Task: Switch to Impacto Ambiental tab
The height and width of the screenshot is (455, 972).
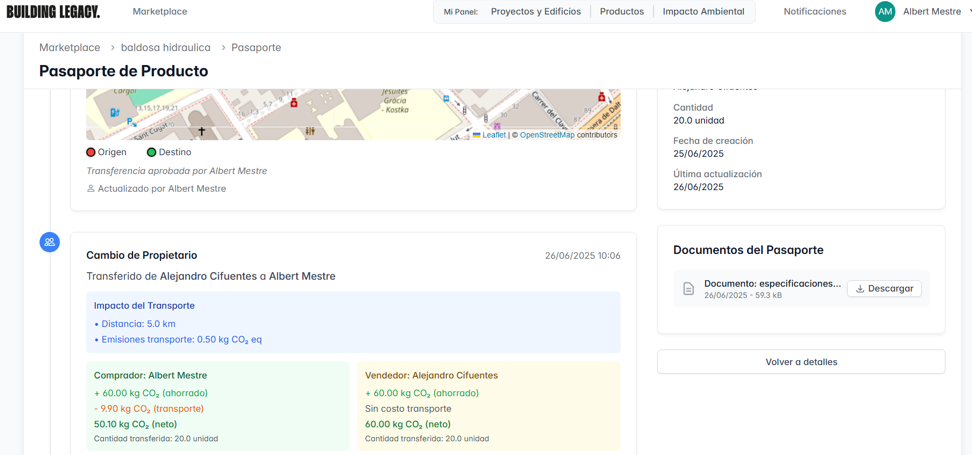Action: (703, 12)
